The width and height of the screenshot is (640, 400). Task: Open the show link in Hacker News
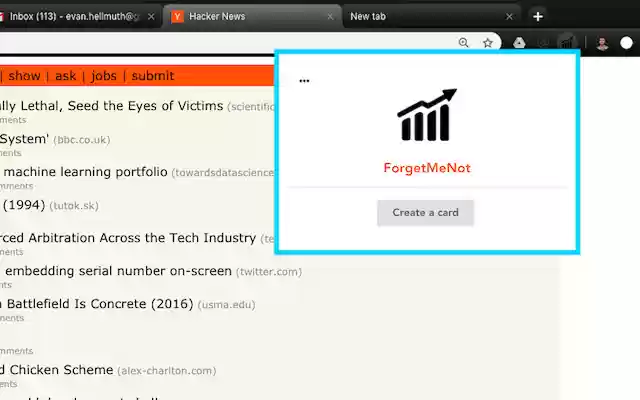coord(24,76)
